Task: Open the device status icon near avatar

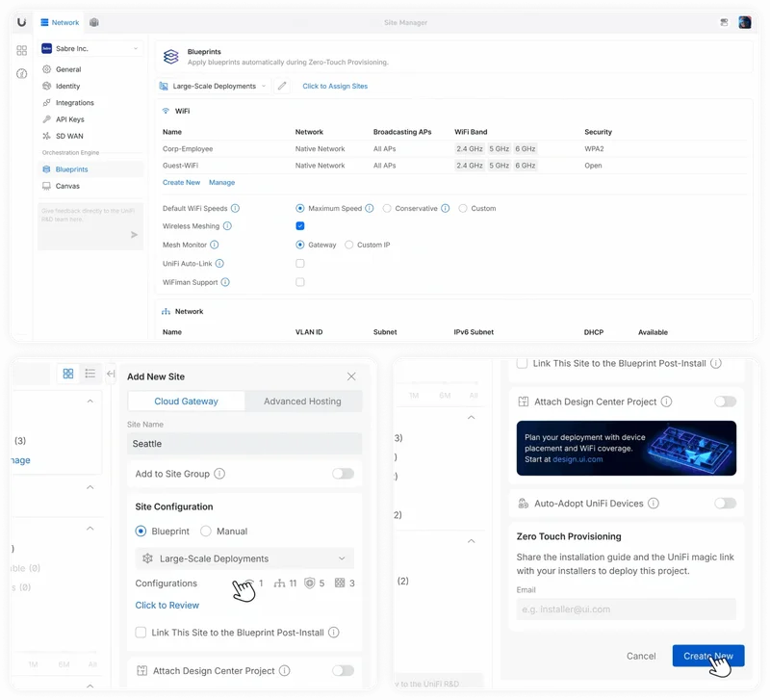Action: (724, 22)
